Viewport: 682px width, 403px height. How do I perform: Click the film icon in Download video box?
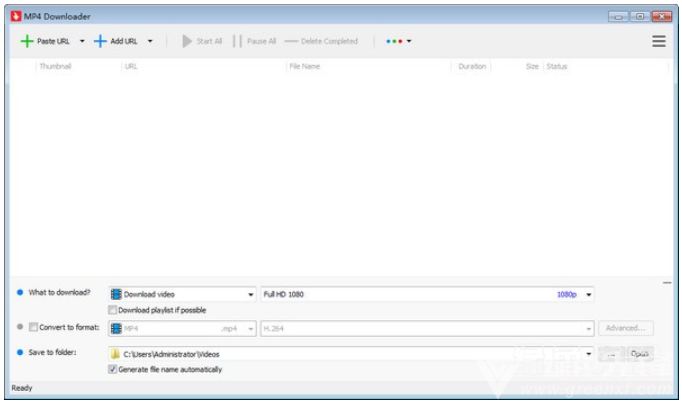tap(116, 294)
